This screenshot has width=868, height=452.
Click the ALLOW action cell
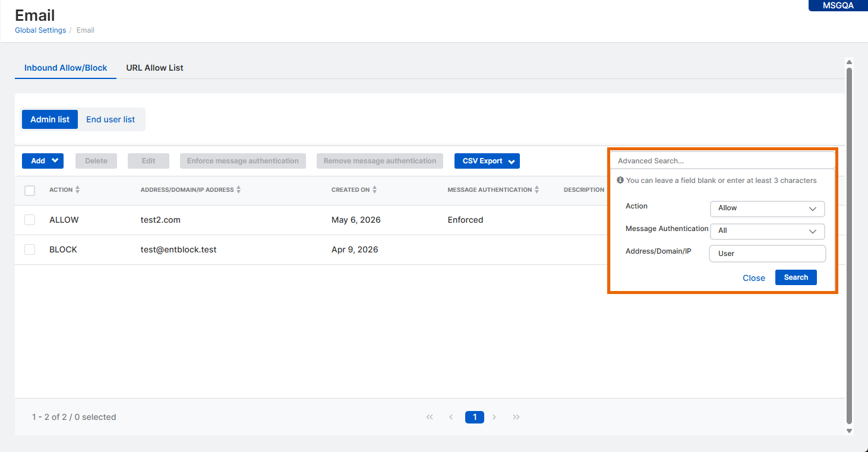(x=64, y=220)
